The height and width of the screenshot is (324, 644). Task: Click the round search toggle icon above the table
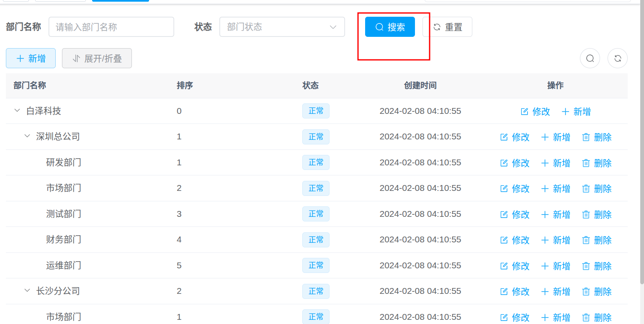590,59
